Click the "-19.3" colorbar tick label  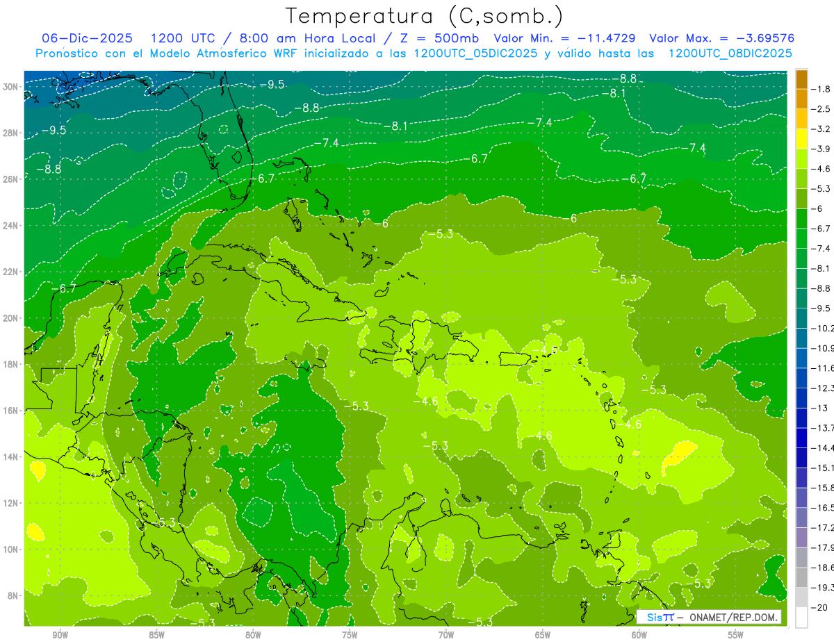[824, 588]
